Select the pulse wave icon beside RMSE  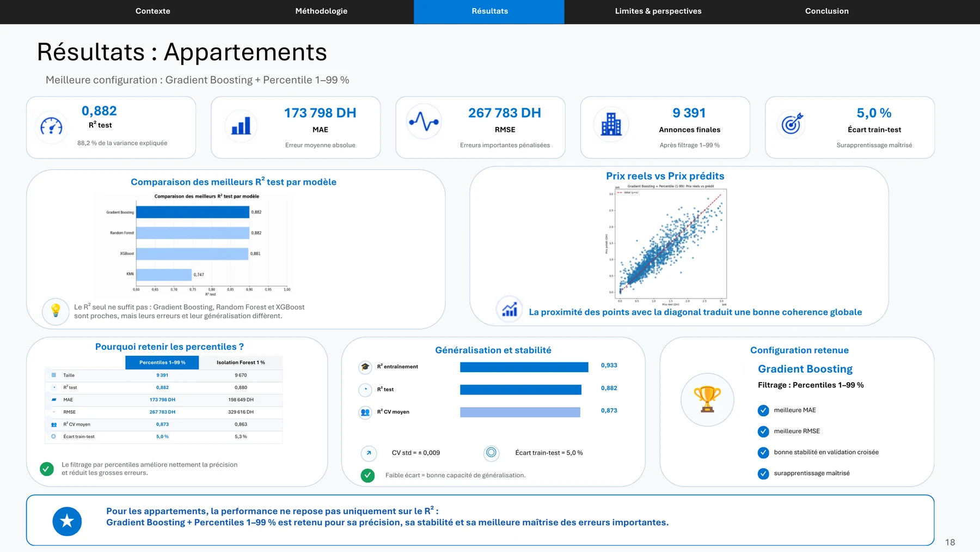coord(424,121)
